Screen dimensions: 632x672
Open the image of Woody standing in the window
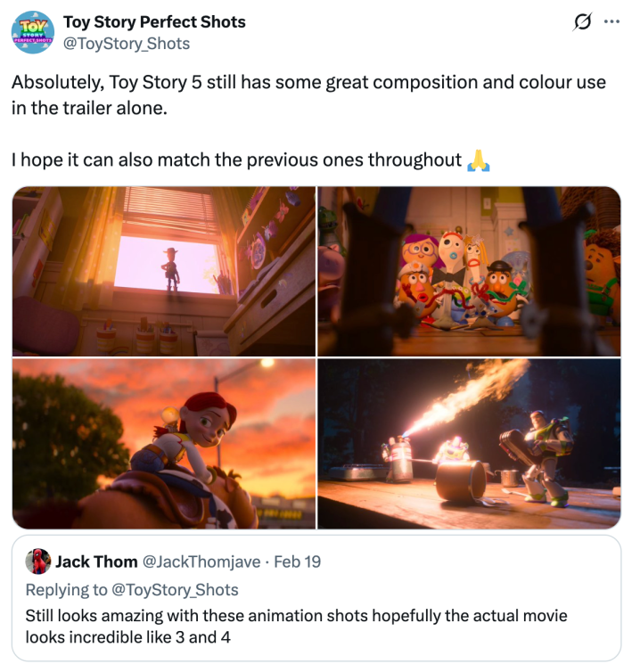tap(164, 271)
